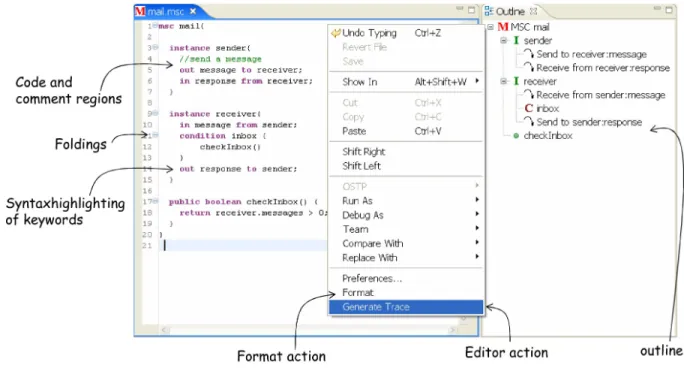Open Preferences... from the context menu
The height and width of the screenshot is (368, 684).
(406, 279)
